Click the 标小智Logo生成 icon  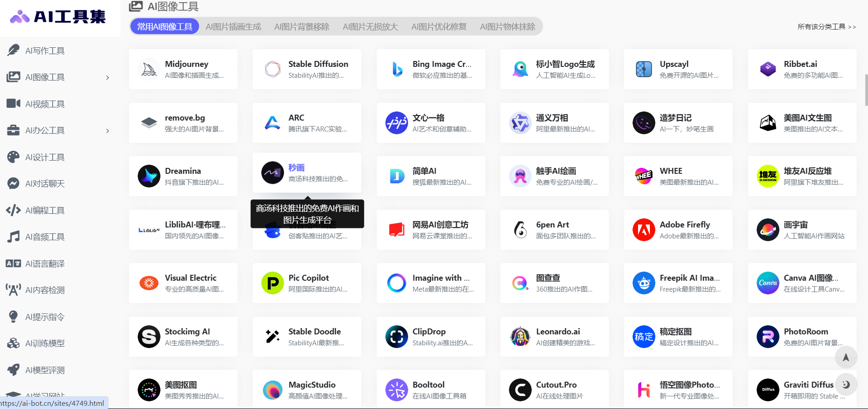click(520, 69)
